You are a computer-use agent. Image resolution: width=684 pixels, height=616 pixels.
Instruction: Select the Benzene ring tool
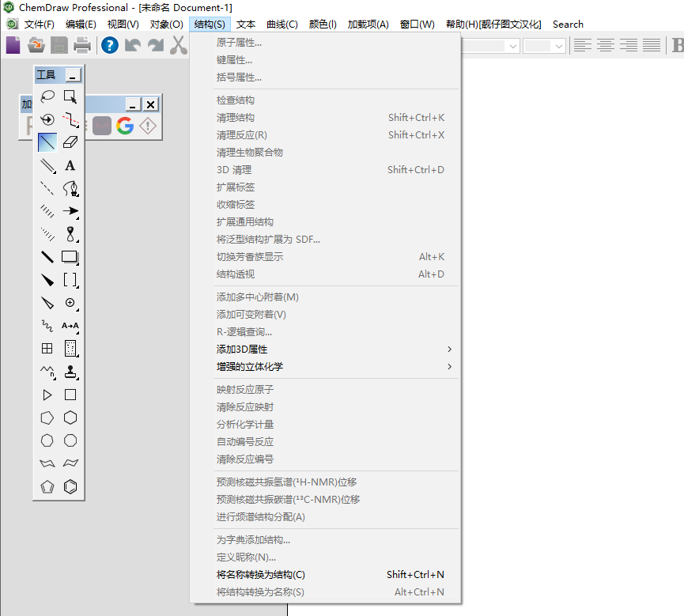tap(70, 486)
